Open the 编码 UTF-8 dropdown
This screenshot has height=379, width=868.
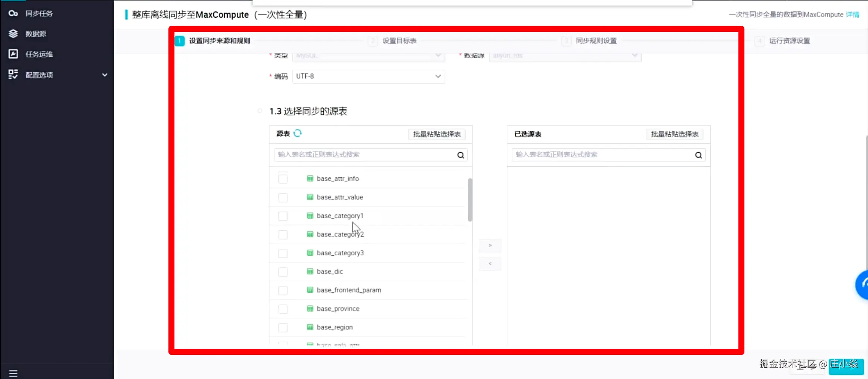(x=369, y=76)
